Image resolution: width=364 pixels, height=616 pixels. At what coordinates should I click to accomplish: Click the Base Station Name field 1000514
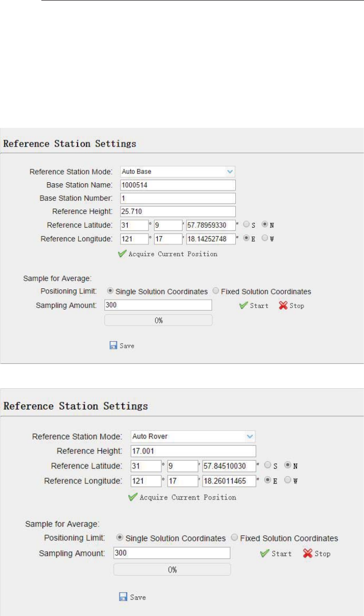178,185
